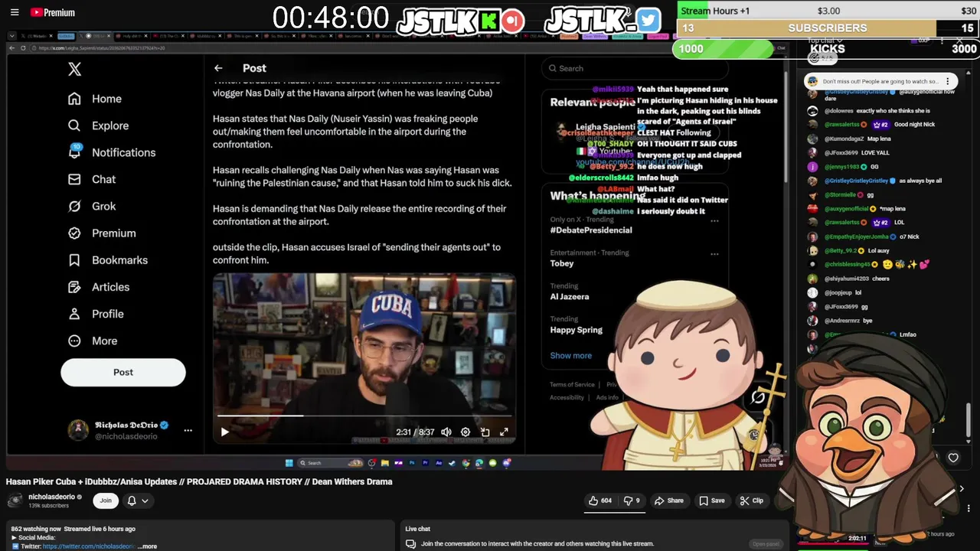Open pinned banner three-dot menu
The height and width of the screenshot is (551, 980).
coord(948,81)
